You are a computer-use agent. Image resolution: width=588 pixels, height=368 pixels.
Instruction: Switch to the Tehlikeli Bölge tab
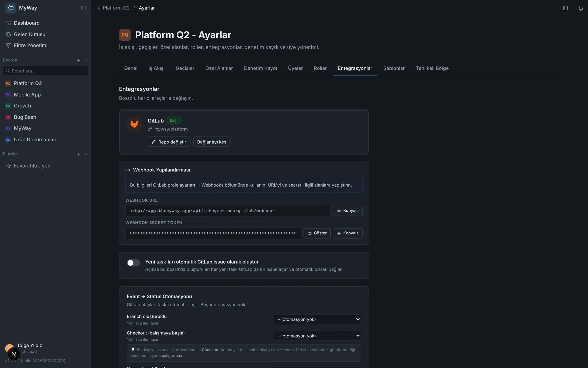point(432,68)
